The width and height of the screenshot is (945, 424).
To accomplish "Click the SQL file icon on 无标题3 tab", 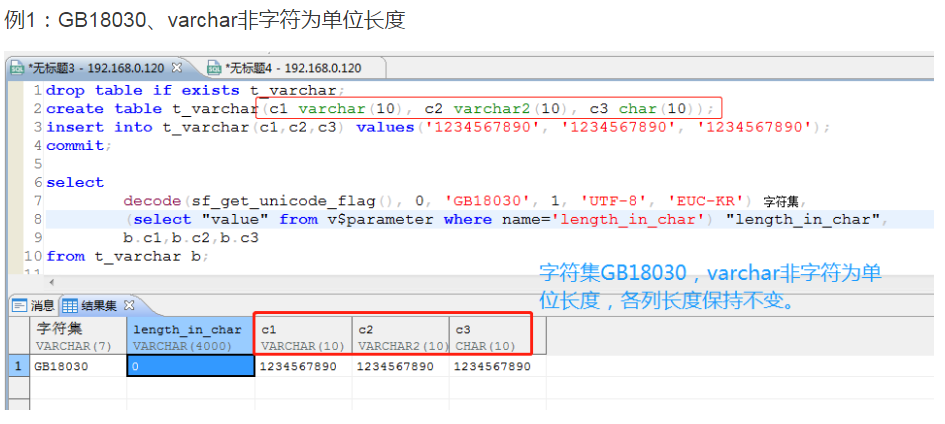I will point(17,68).
